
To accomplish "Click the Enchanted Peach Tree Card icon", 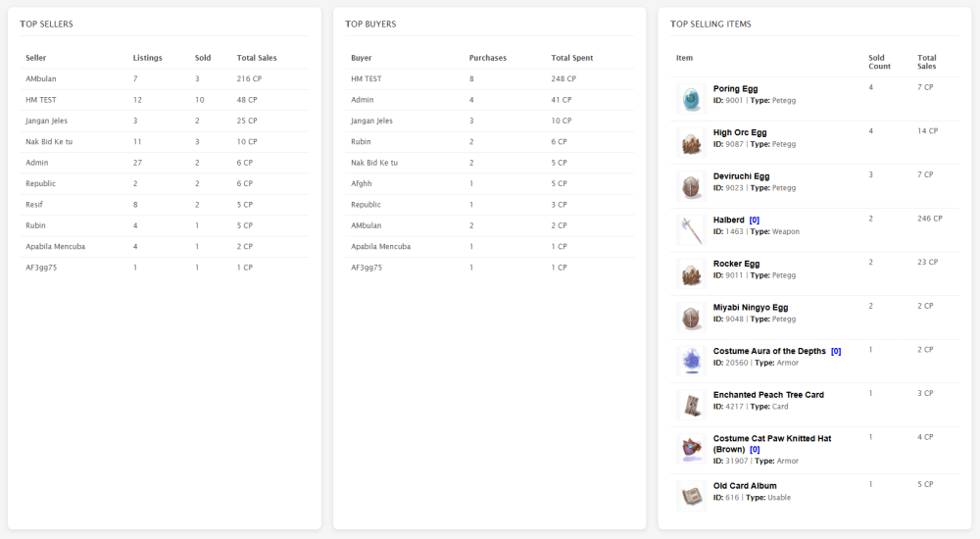I will point(691,405).
